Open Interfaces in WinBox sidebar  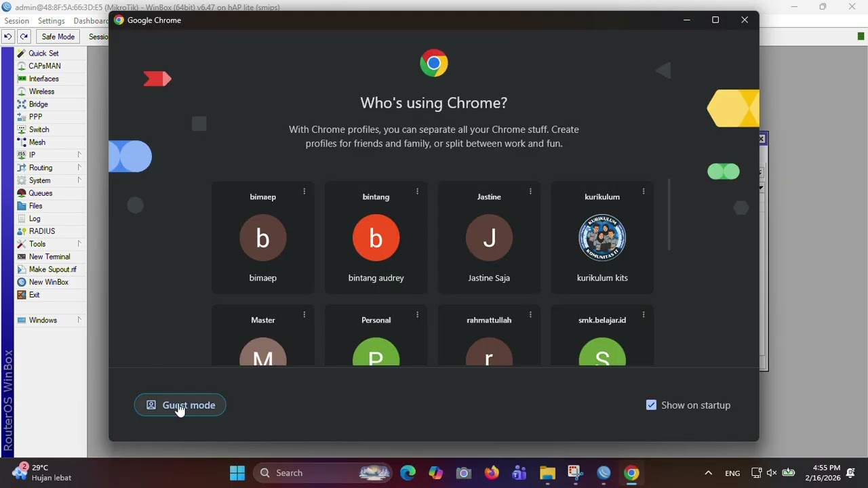[x=43, y=79]
